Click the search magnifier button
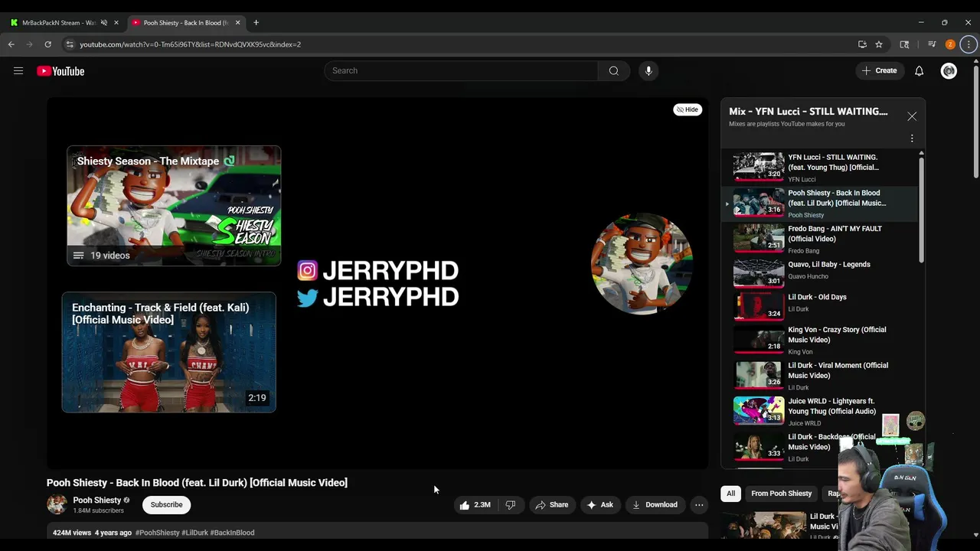Screen dimensions: 980x551 (613, 70)
